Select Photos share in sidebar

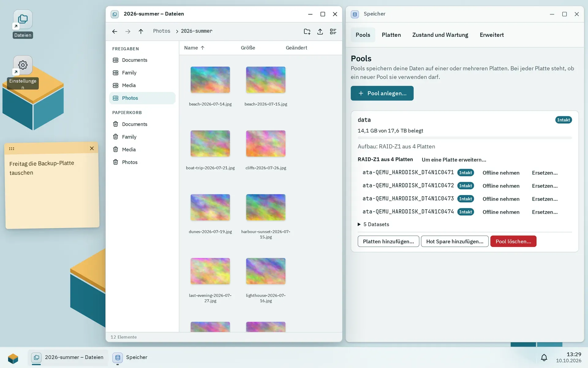[x=142, y=98]
